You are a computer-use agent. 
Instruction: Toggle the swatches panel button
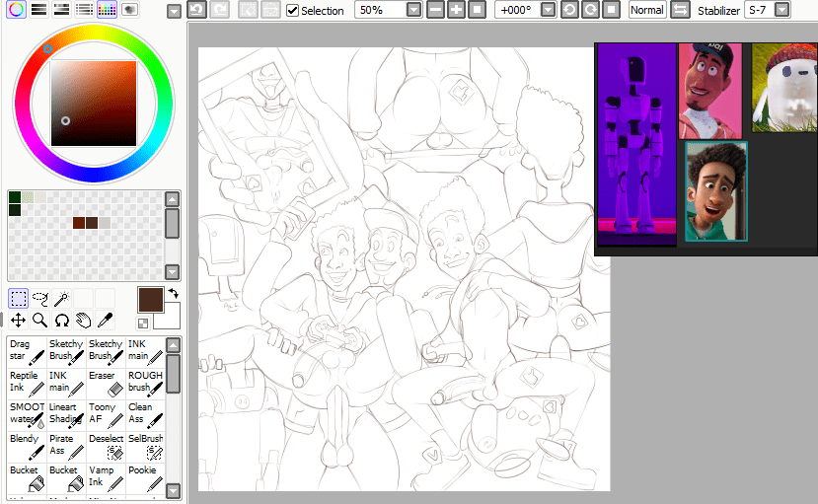click(107, 10)
